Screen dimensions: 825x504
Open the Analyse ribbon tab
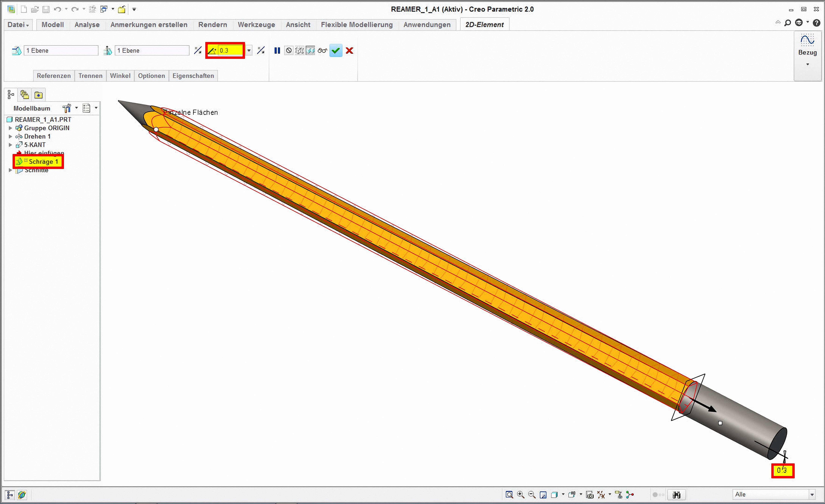pos(87,24)
